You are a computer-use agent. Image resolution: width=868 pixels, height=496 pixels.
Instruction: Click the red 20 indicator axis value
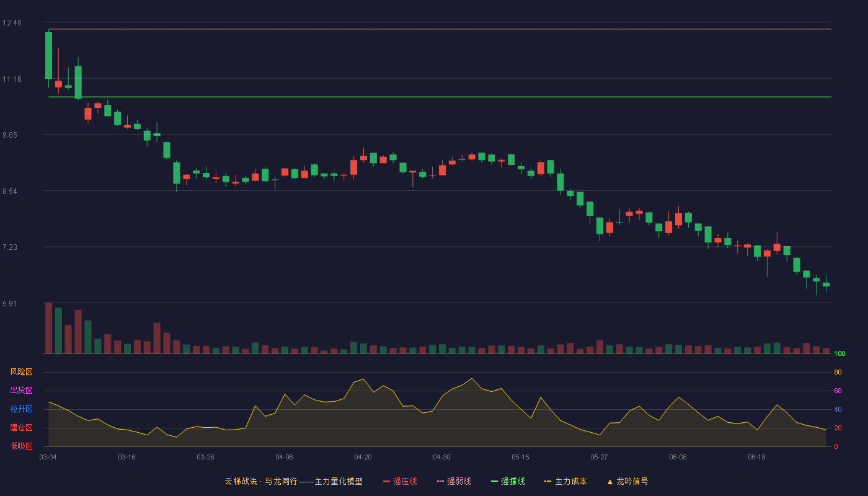(x=838, y=428)
